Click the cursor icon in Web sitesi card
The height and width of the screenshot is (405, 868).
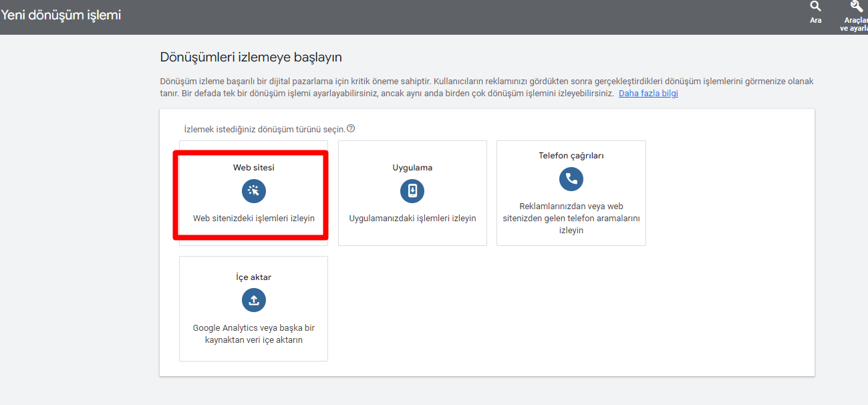[254, 191]
